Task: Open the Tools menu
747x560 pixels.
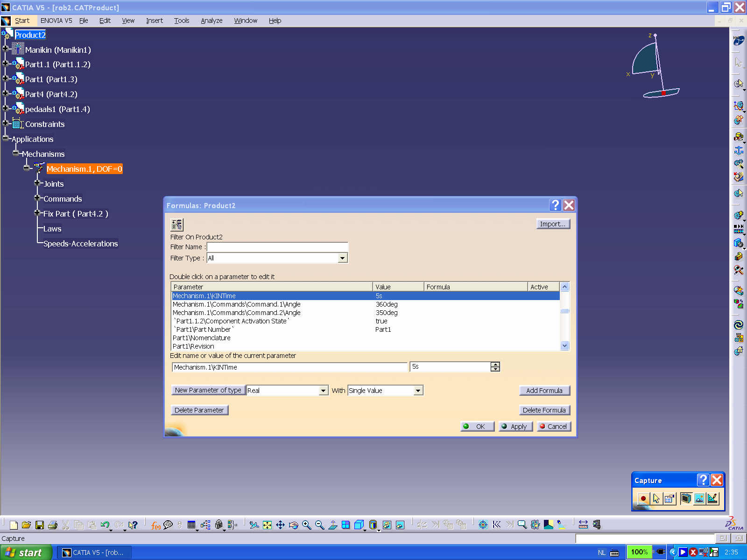Action: pos(182,21)
